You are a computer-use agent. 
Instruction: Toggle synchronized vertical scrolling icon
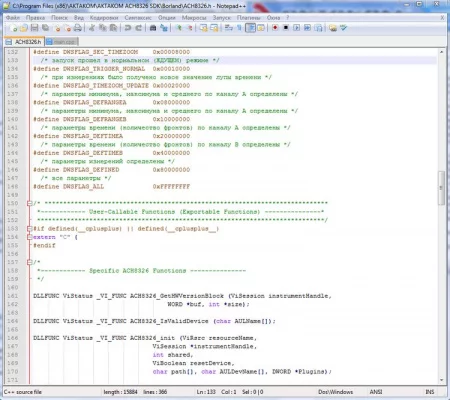204,28
